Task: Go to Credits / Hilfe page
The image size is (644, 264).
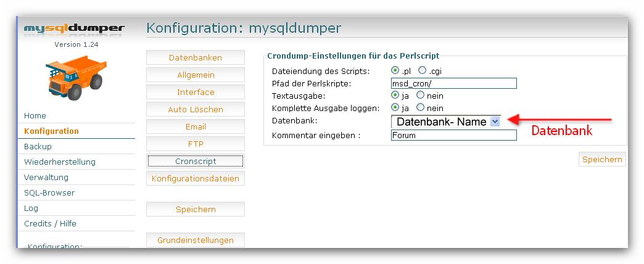Action: tap(51, 224)
